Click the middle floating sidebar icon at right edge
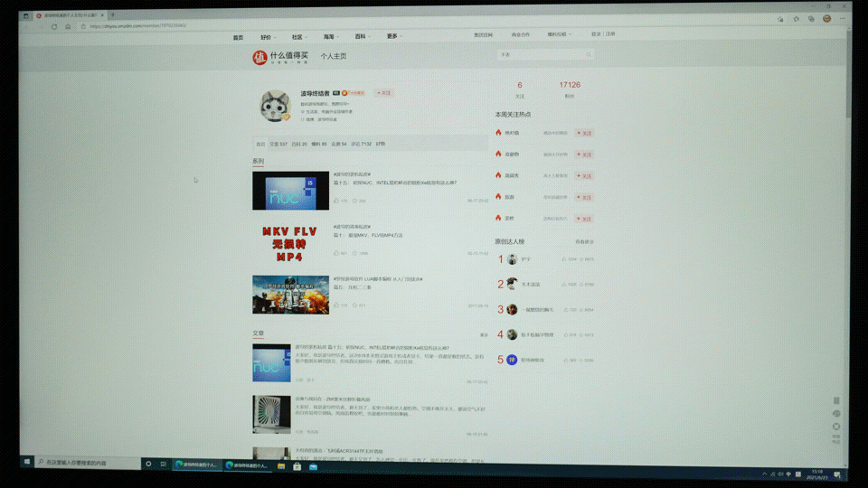868x488 pixels. pyautogui.click(x=836, y=413)
